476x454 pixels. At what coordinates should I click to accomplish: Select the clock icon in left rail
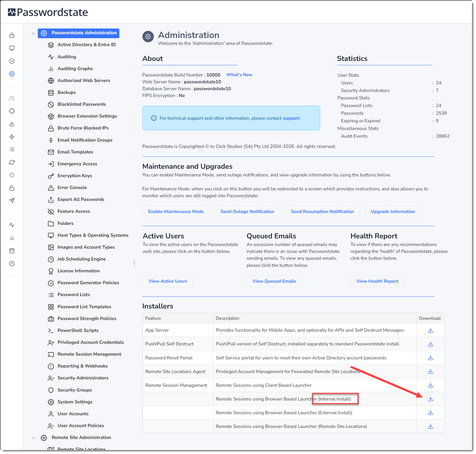pos(12,264)
